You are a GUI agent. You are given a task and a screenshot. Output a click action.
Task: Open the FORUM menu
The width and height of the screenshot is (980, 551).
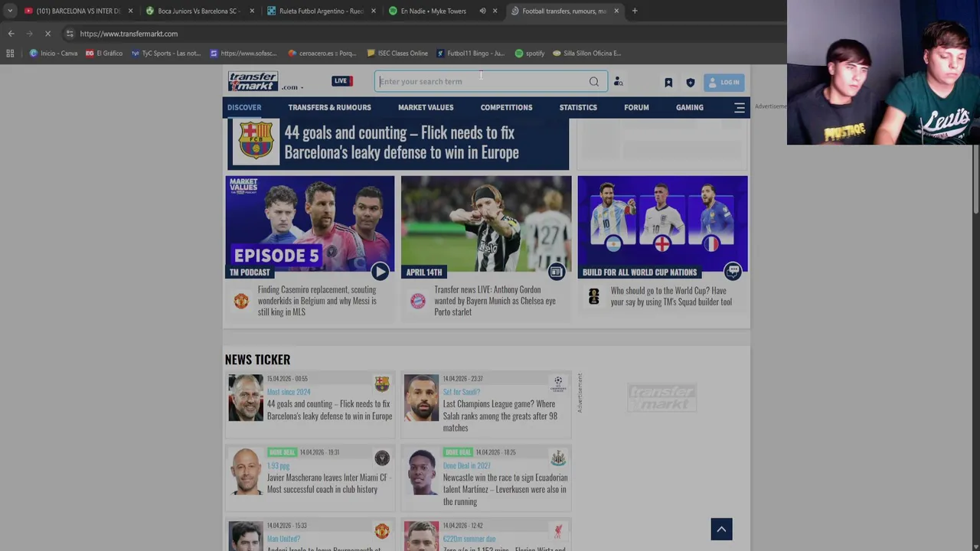coord(636,108)
